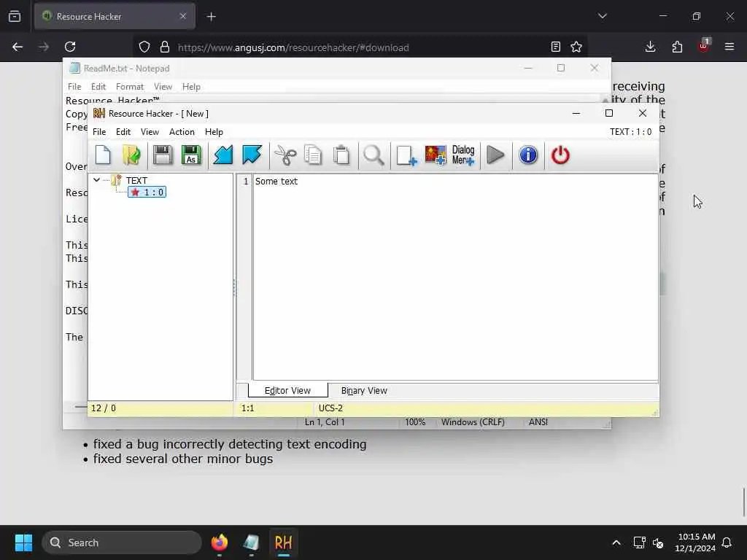Close the Resource Hacker browser tab
Viewport: 747px width, 560px height.
[183, 16]
